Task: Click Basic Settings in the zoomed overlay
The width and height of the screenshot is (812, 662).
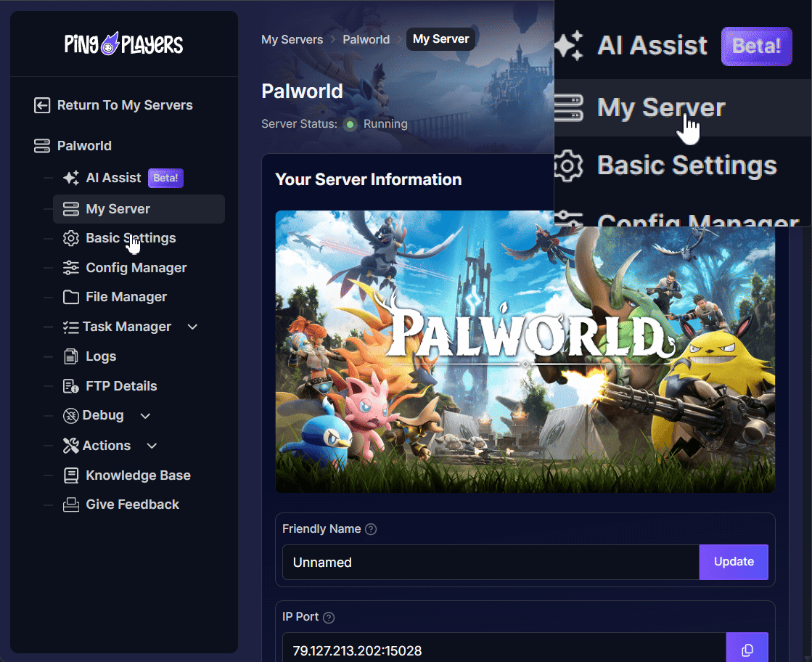Action: pos(686,165)
